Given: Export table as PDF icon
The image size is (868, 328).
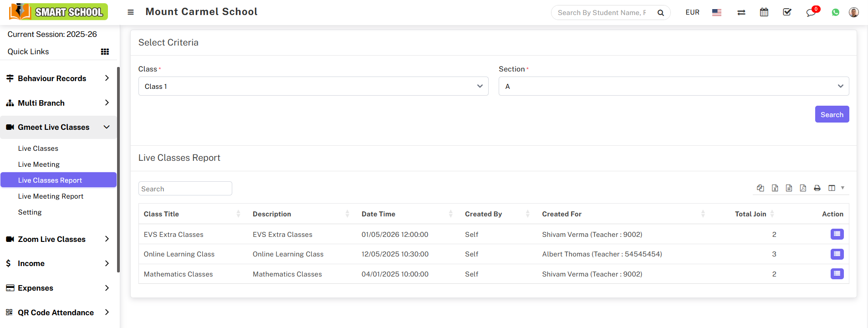Looking at the screenshot, I should (803, 188).
